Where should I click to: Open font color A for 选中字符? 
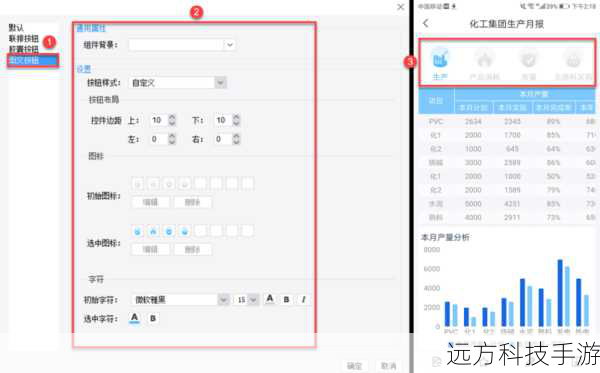tap(134, 318)
